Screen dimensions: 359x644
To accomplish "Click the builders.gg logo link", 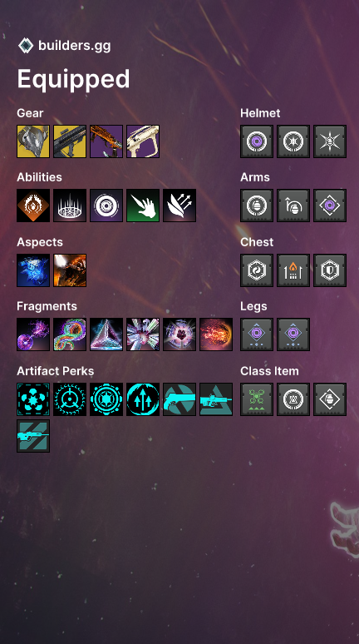I will pos(65,46).
